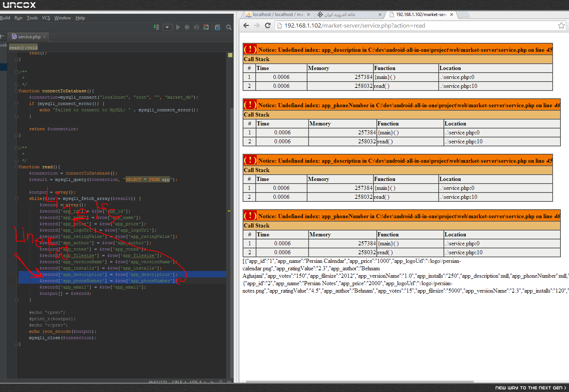Collapse the doc comment above read function

point(17,148)
